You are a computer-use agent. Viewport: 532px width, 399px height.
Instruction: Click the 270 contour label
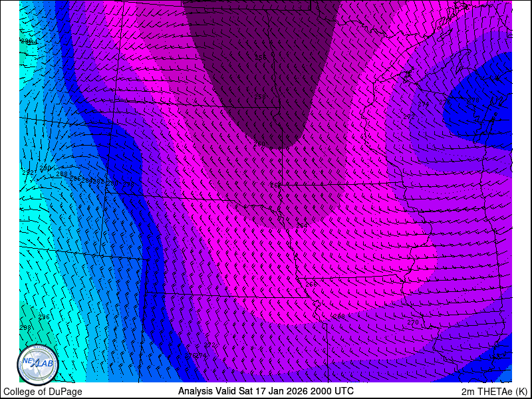click(x=413, y=322)
